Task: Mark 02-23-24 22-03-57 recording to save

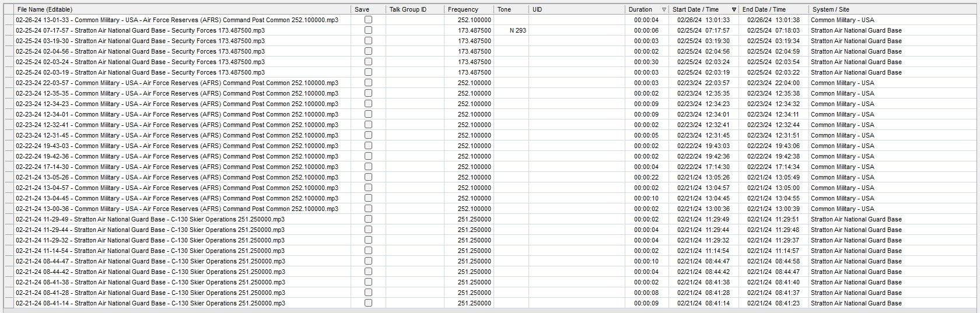Action: point(368,82)
